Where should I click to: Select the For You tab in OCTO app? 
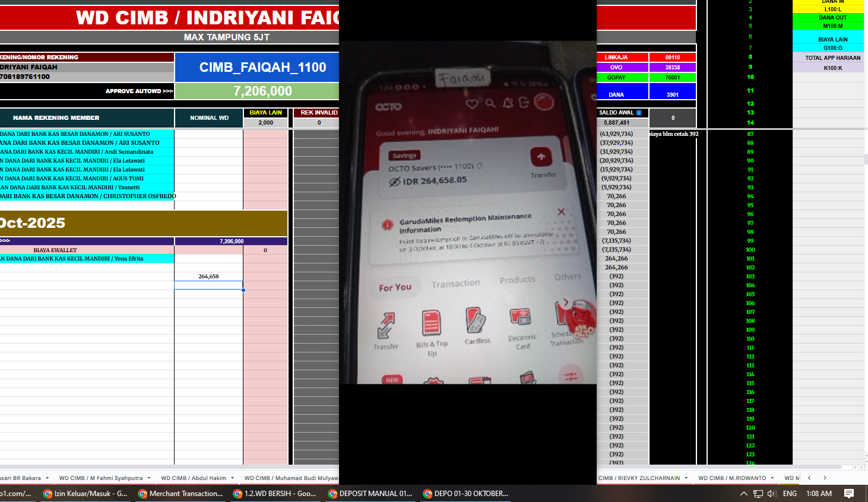tap(395, 288)
